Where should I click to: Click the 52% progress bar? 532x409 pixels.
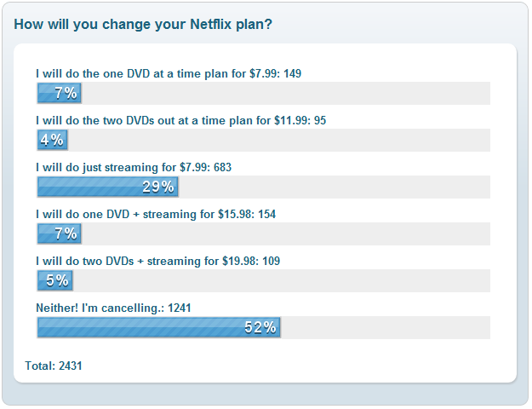pos(159,327)
